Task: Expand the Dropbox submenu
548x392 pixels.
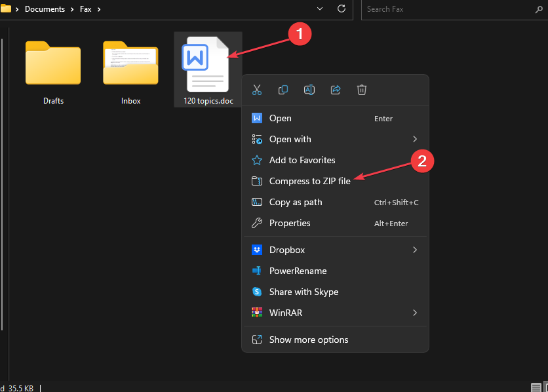Action: tap(414, 250)
